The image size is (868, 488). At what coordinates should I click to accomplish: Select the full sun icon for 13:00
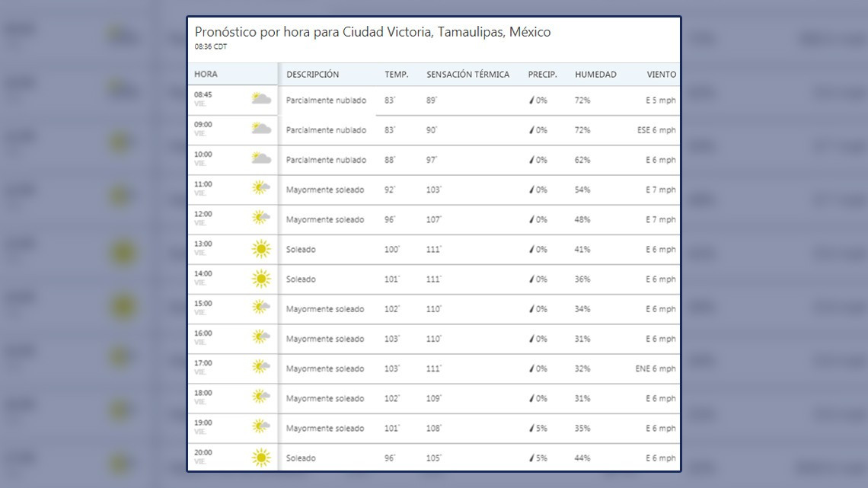pyautogui.click(x=259, y=249)
